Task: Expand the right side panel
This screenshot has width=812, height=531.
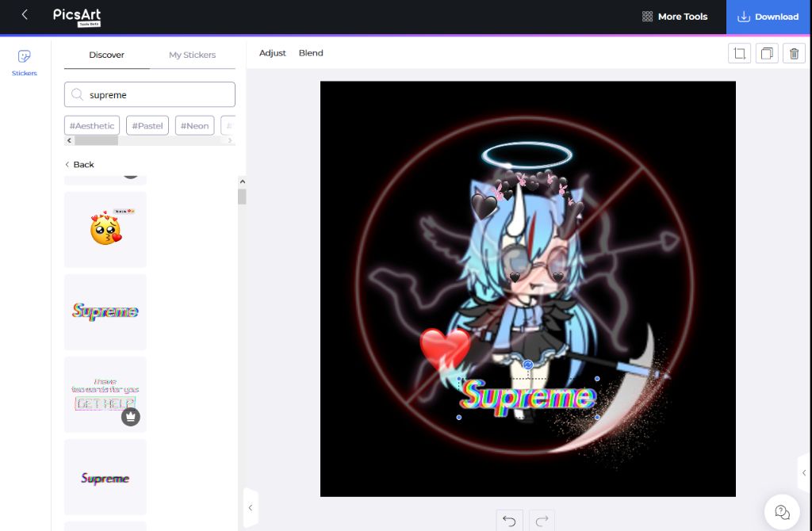Action: coord(804,472)
